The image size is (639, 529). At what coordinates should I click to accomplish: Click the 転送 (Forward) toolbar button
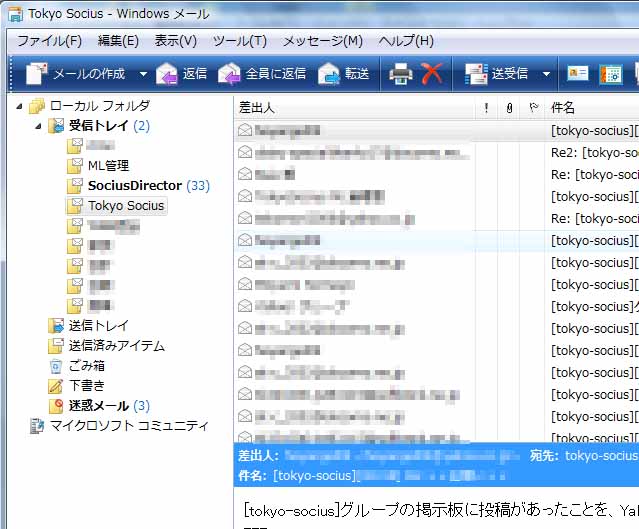(344, 74)
